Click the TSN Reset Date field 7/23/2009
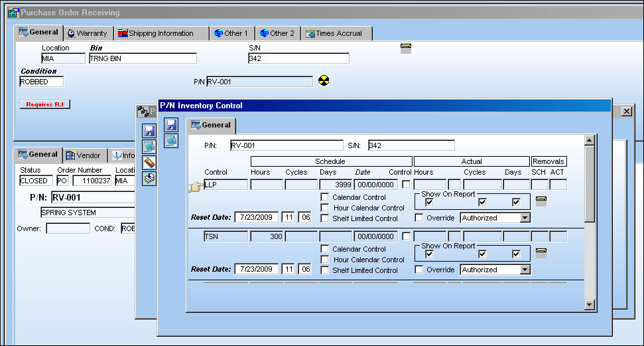 point(256,269)
